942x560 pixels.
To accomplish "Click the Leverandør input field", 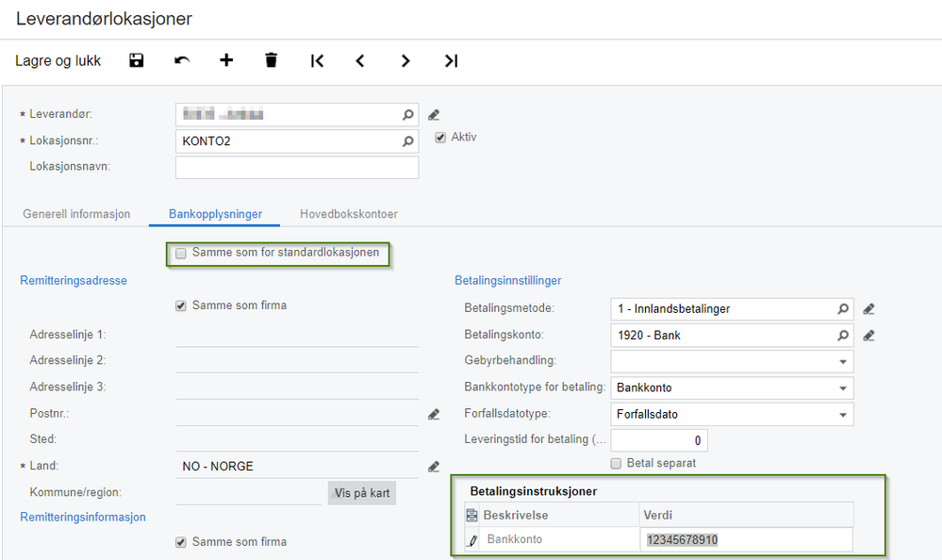I will 297,114.
